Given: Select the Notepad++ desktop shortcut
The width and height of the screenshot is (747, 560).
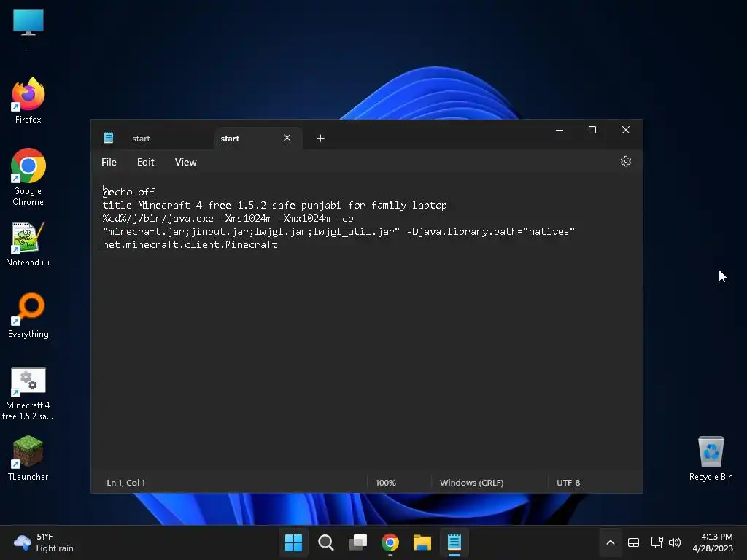Looking at the screenshot, I should [x=28, y=244].
